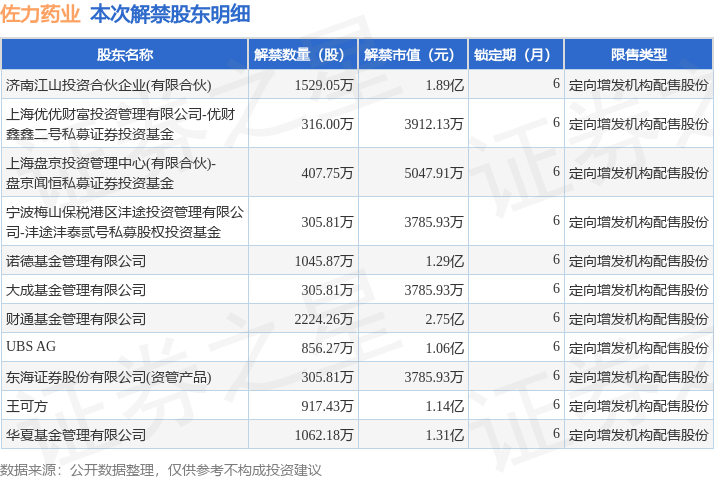Select the 解禁数量（股） column header
The image size is (714, 479).
click(x=303, y=55)
